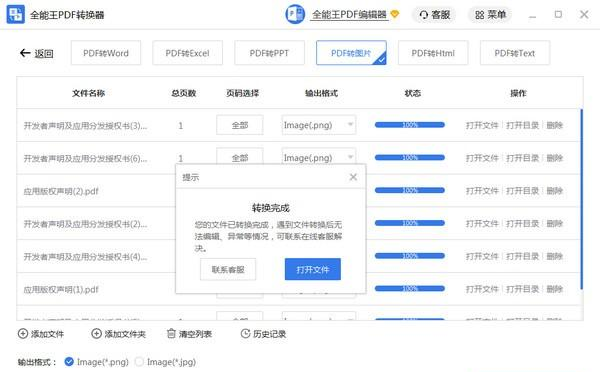The width and height of the screenshot is (600, 372).
Task: Switch to the PDF转Excel tab
Action: pos(188,53)
